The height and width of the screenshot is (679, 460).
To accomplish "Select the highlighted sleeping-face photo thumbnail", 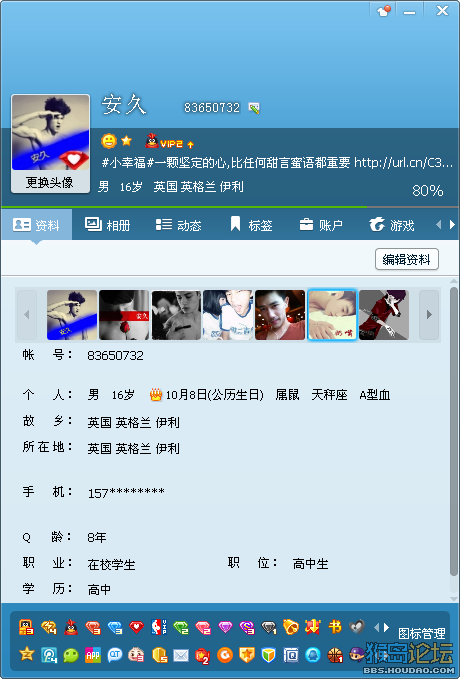I will [x=332, y=315].
